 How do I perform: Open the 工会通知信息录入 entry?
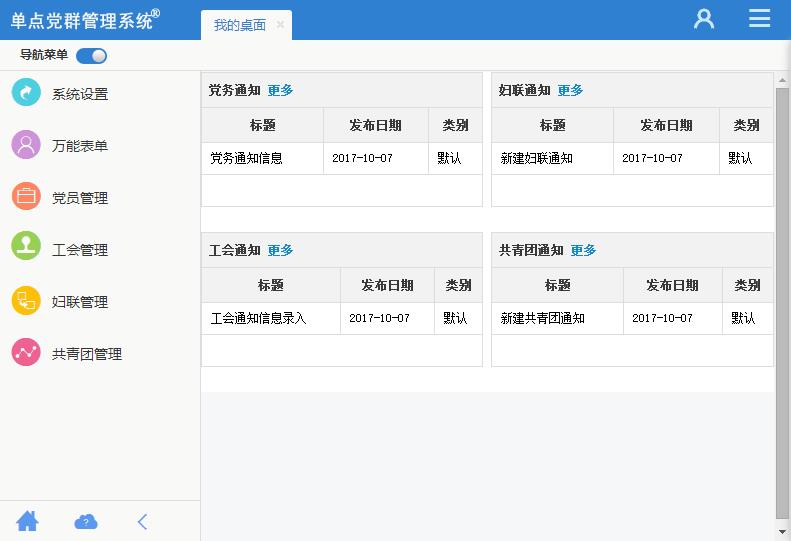(x=258, y=318)
